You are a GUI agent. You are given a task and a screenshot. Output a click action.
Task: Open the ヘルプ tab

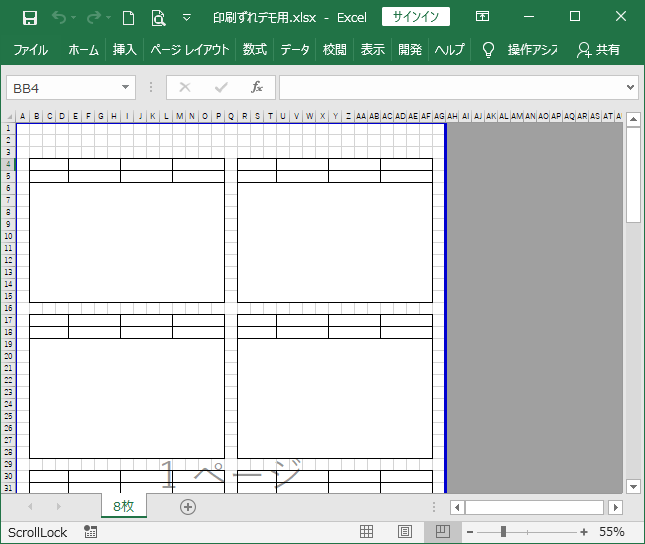(449, 50)
